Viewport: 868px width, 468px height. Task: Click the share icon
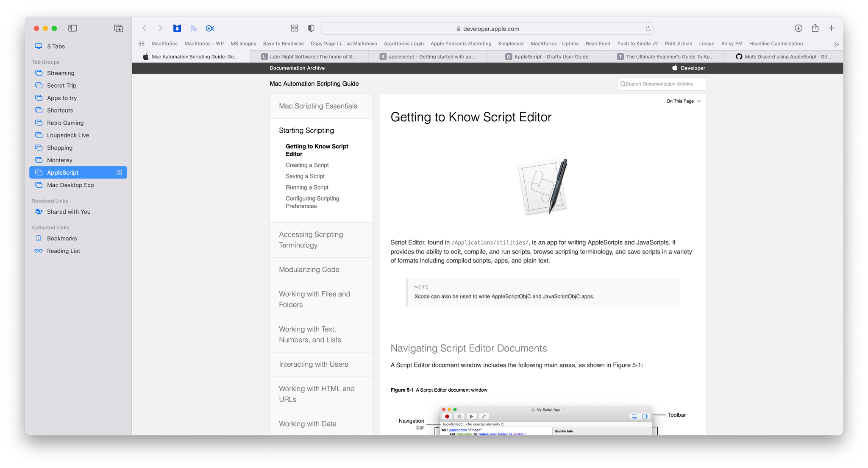[815, 28]
